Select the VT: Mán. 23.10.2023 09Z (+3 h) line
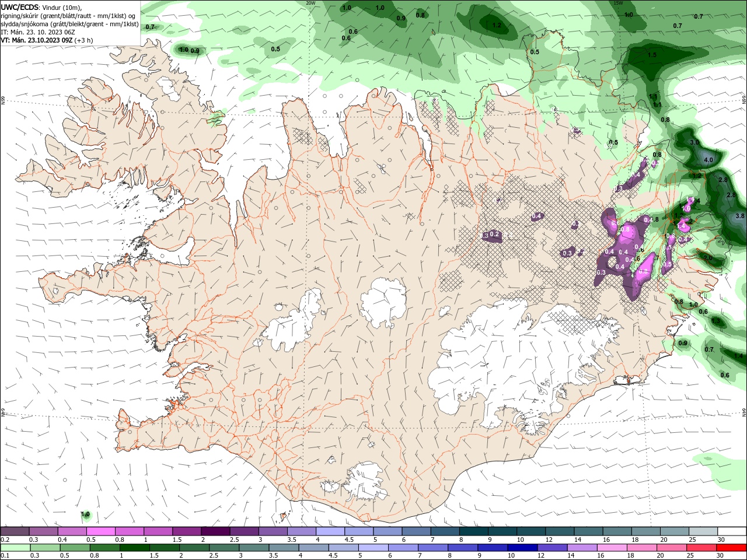This screenshot has height=560, width=747. point(47,40)
